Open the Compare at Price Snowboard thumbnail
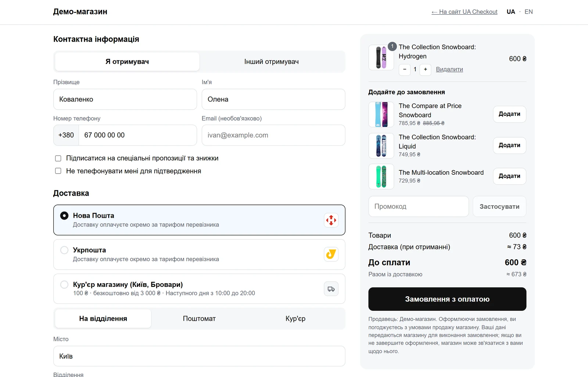The height and width of the screenshot is (377, 588). tap(381, 114)
